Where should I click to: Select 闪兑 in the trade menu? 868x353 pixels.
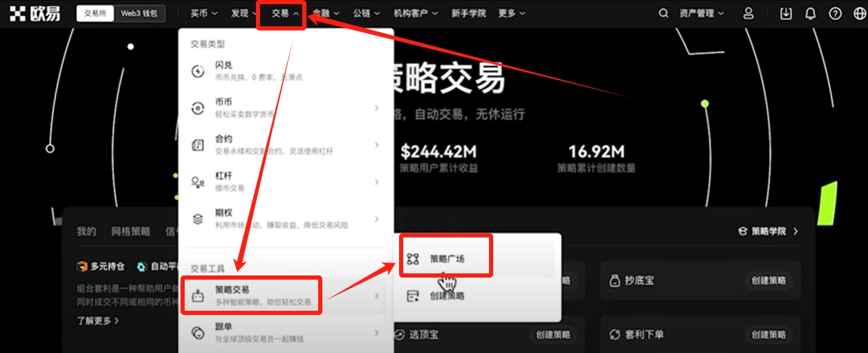click(x=286, y=71)
